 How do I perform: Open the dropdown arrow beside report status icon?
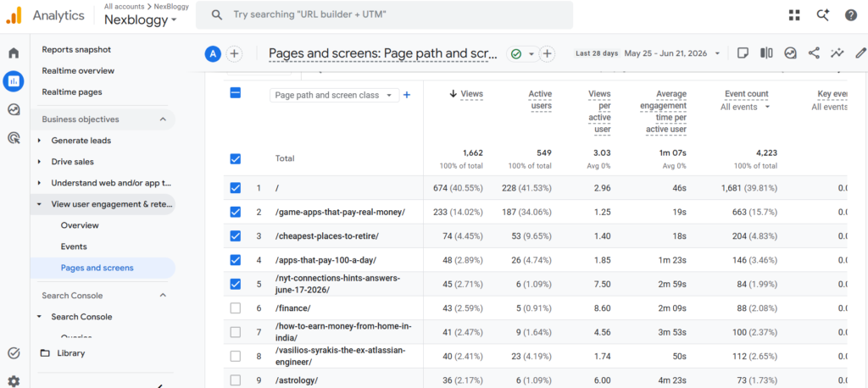tap(531, 53)
